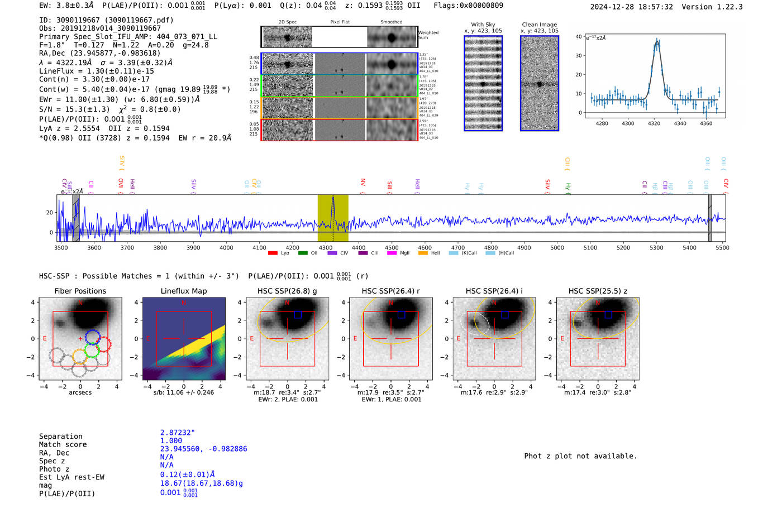The width and height of the screenshot is (782, 532).
Task: Open the HSC SSP(25.5) z image
Action: pos(598,339)
